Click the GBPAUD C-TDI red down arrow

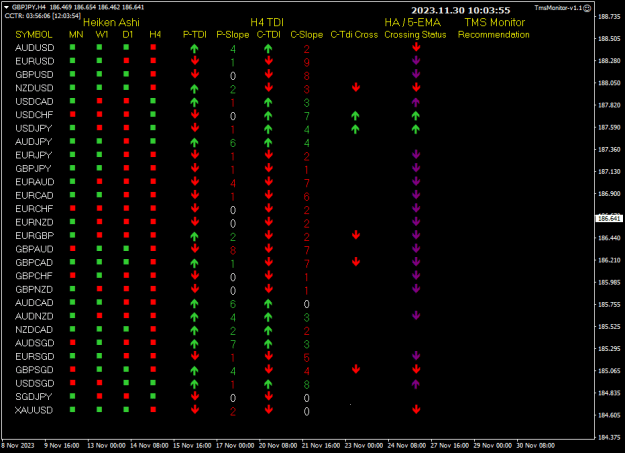(269, 248)
